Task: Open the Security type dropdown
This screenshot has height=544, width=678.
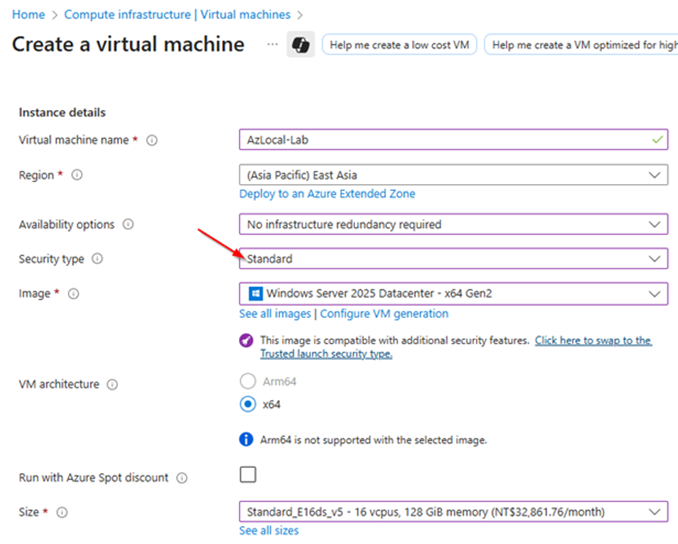Action: (453, 259)
